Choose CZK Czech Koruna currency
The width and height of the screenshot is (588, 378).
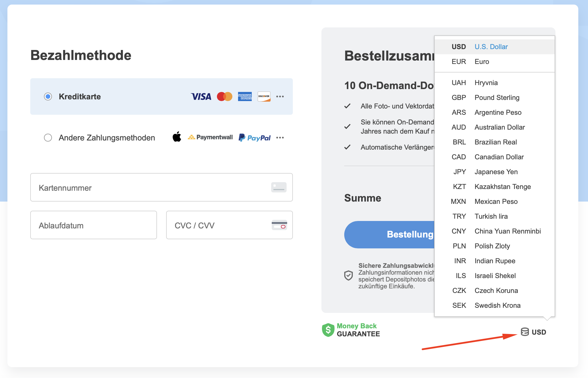[x=495, y=291]
